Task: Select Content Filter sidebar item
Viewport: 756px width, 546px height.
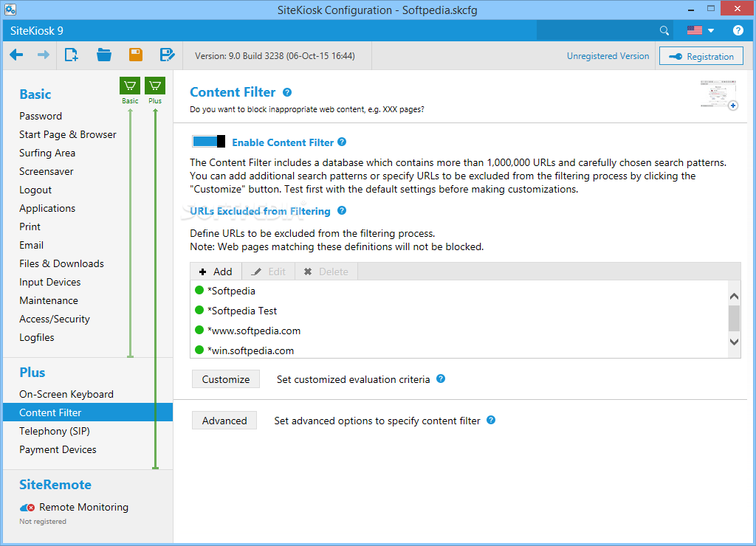Action: point(88,412)
